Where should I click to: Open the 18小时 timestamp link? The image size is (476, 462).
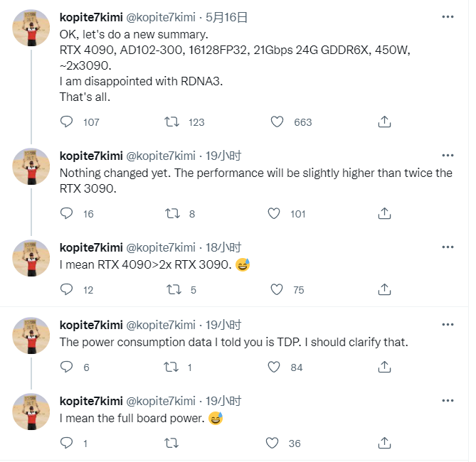223,247
